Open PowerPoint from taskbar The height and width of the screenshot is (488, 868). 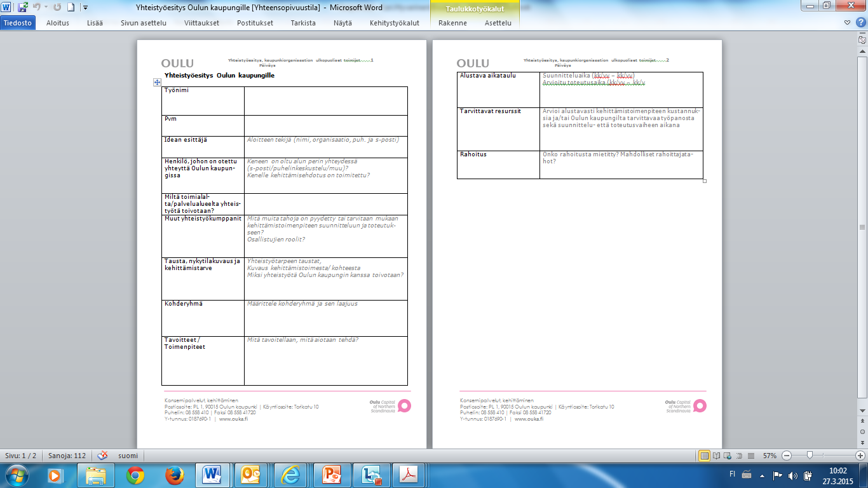click(331, 475)
